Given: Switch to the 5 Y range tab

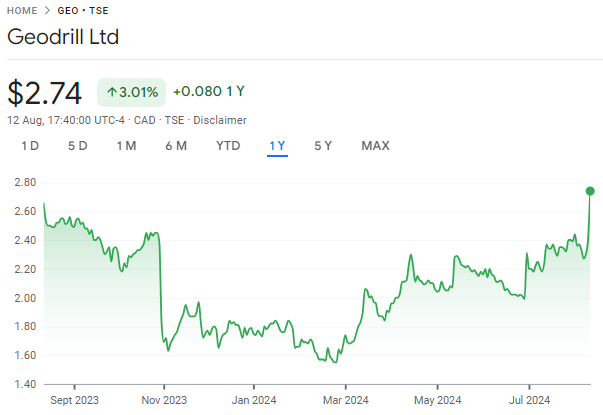Looking at the screenshot, I should pos(323,146).
